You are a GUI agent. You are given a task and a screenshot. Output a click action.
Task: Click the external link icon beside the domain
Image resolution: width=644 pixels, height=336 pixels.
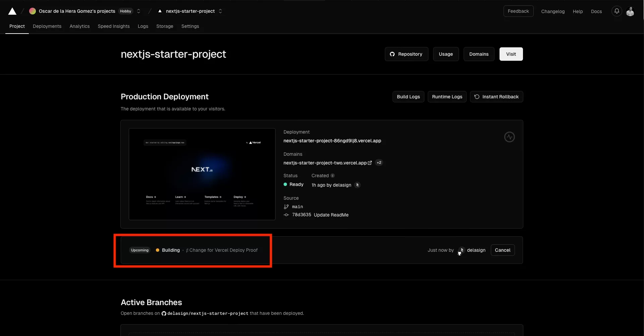tap(370, 163)
